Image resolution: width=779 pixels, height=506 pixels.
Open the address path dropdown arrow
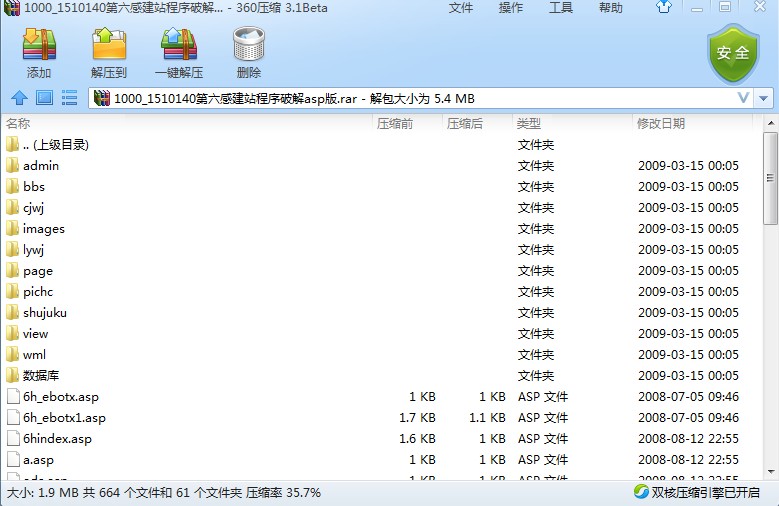click(x=743, y=98)
